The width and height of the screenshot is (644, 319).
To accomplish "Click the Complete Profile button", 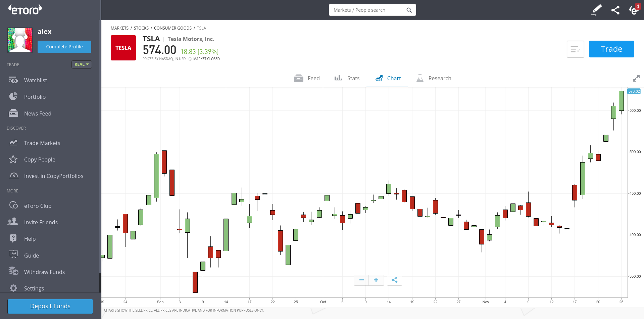I will pos(64,47).
